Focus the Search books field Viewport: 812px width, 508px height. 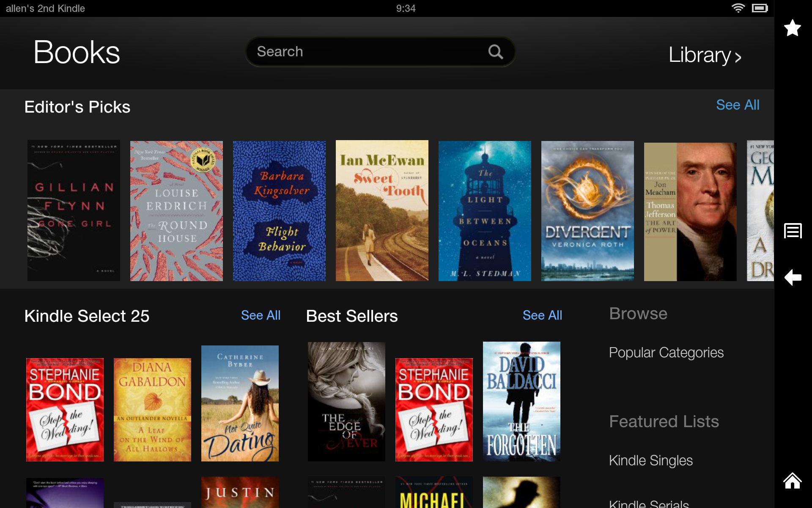(x=380, y=52)
